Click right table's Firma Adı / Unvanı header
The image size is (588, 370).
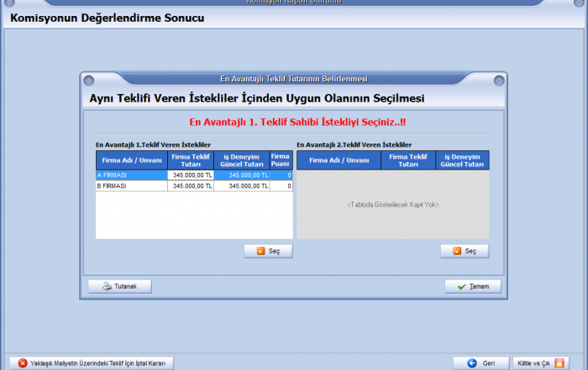339,160
